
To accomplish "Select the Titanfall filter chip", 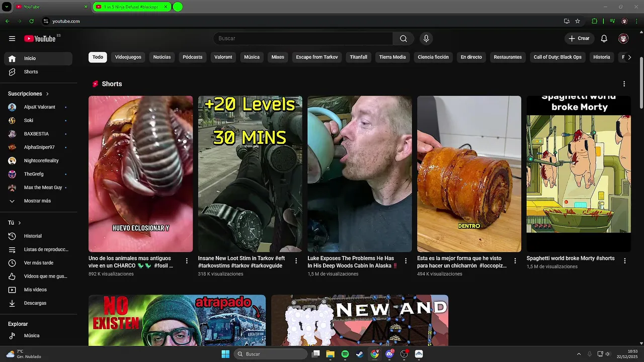I will pyautogui.click(x=359, y=57).
